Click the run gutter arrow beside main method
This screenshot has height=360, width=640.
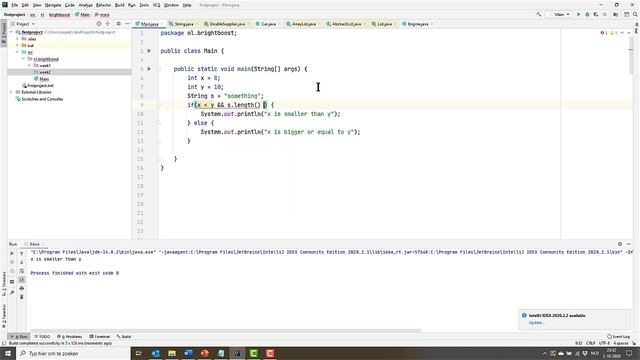click(149, 69)
